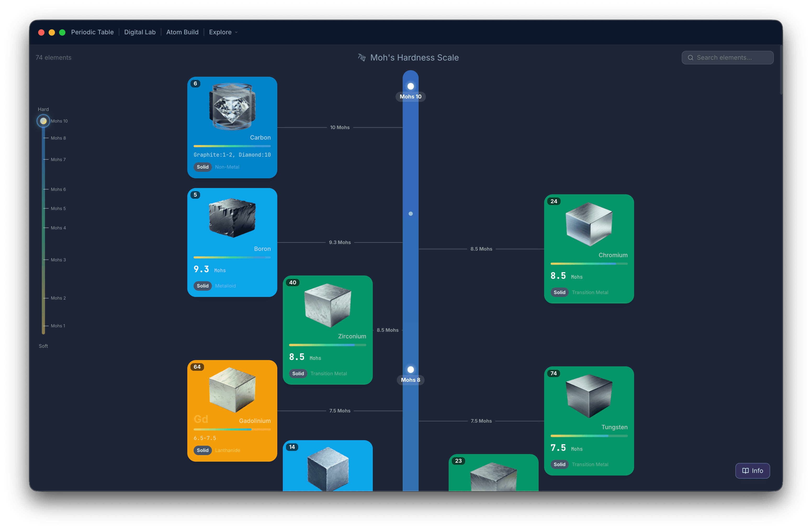Click the hardness scale title icon
Viewport: 812px width, 530px height.
[362, 57]
